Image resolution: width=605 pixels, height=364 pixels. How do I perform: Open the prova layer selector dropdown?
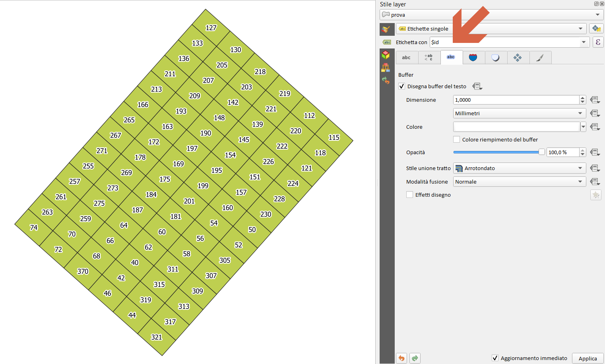click(x=491, y=15)
